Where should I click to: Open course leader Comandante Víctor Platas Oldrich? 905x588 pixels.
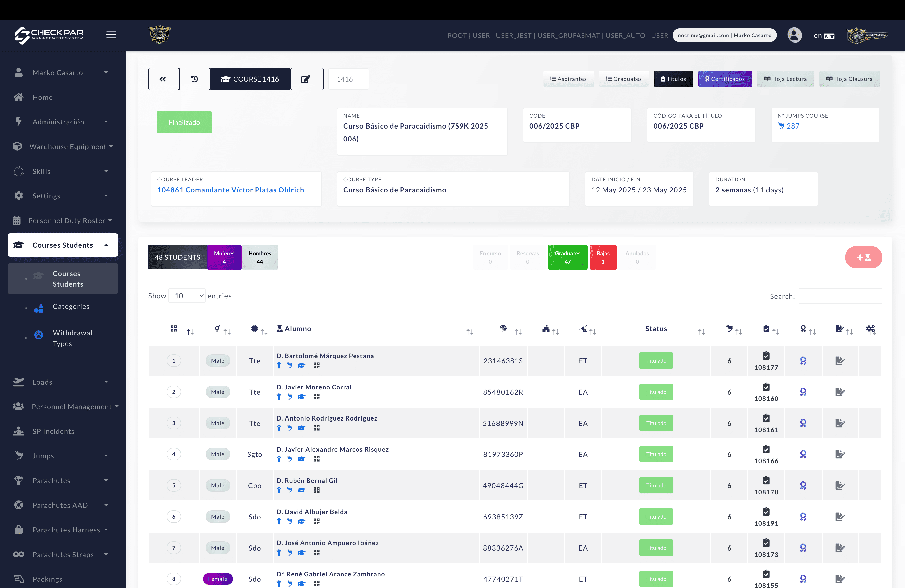[x=231, y=189]
